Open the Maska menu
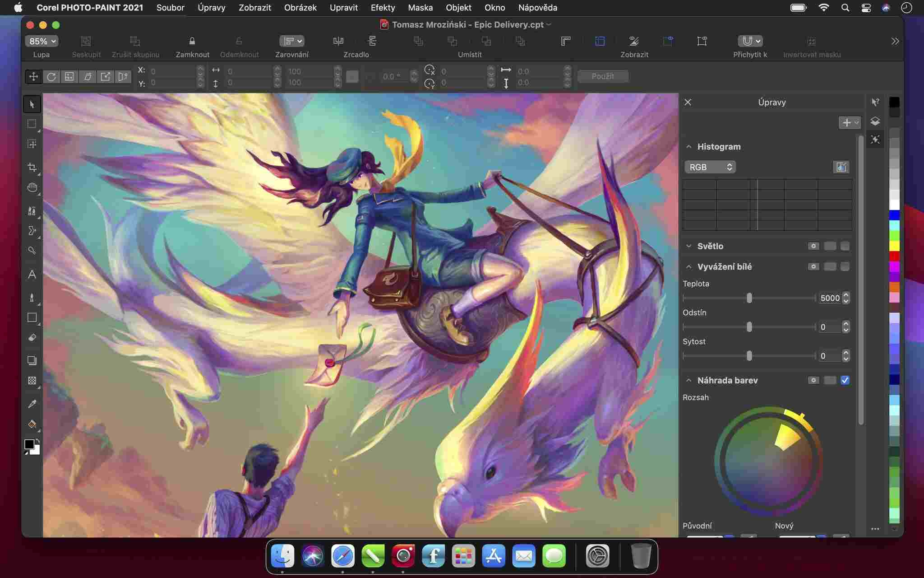The image size is (924, 578). (420, 8)
